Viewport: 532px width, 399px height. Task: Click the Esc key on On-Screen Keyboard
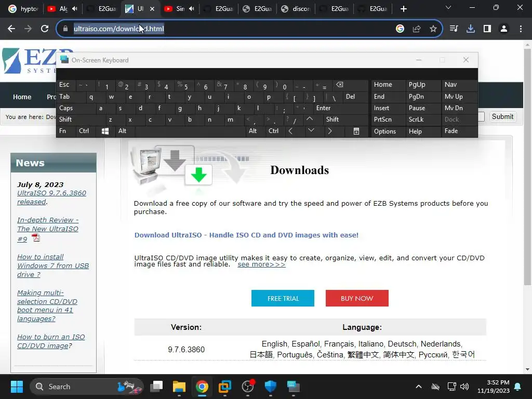(64, 85)
